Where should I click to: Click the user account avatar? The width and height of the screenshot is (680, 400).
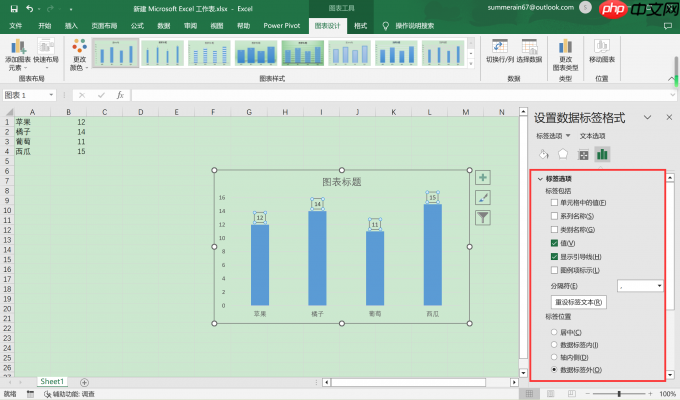(585, 7)
